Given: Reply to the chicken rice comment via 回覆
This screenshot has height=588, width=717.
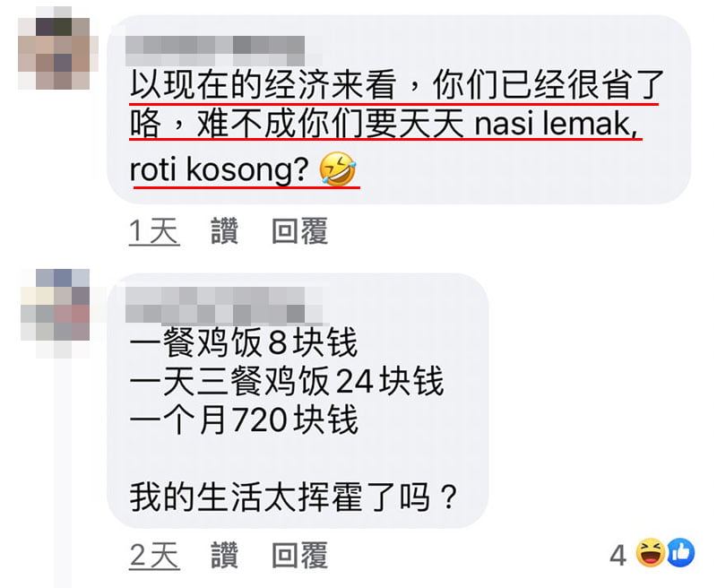Looking at the screenshot, I should click(300, 556).
